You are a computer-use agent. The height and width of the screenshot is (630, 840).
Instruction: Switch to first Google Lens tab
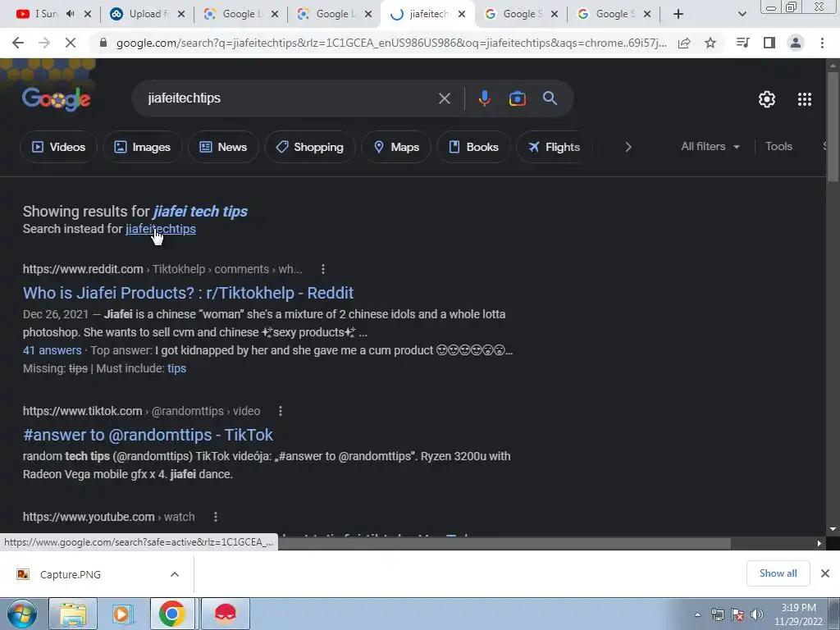(x=235, y=14)
